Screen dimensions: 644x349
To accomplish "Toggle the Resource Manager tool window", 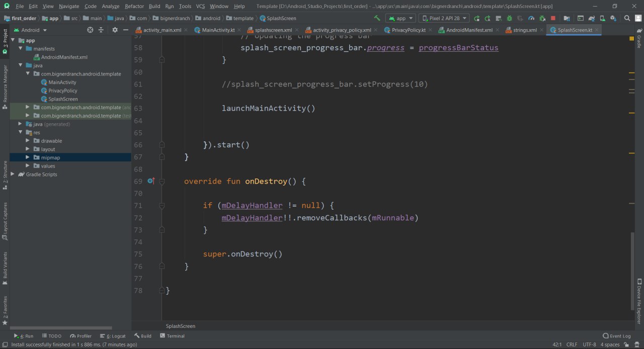I will pos(5,86).
